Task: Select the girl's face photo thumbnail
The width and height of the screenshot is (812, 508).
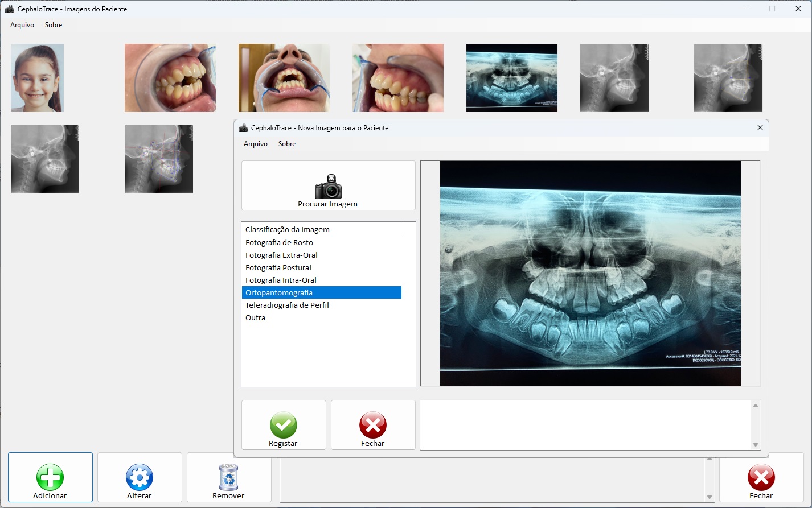Action: [x=37, y=78]
